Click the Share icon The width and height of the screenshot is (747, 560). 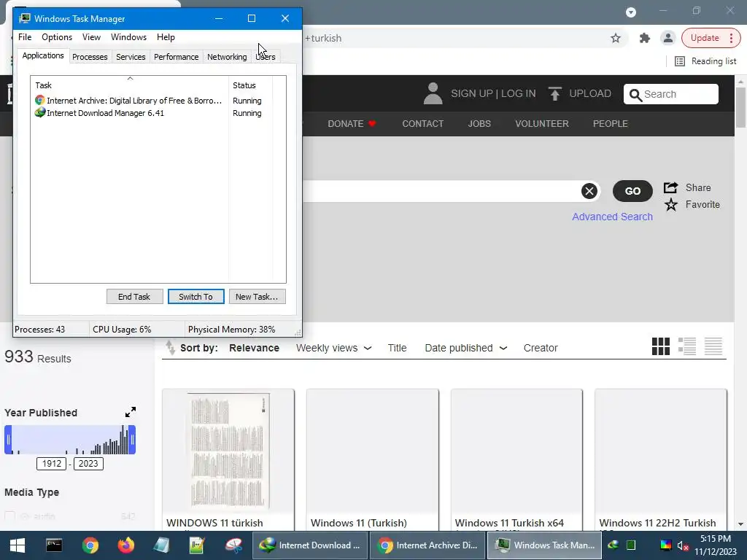671,187
